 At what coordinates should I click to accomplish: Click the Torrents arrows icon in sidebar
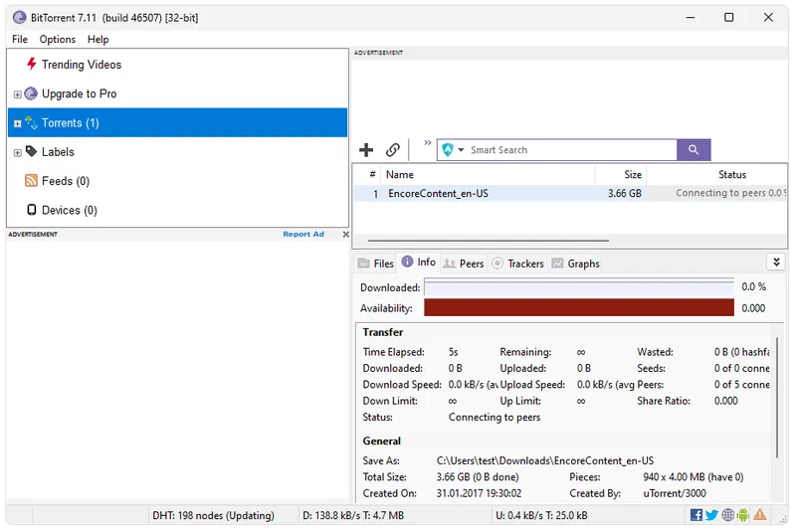click(x=32, y=122)
